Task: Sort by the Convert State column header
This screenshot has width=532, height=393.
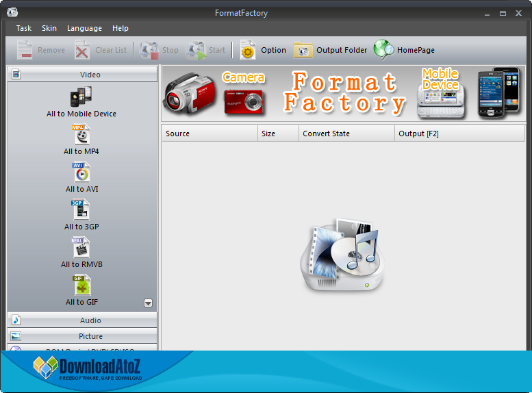Action: [346, 134]
